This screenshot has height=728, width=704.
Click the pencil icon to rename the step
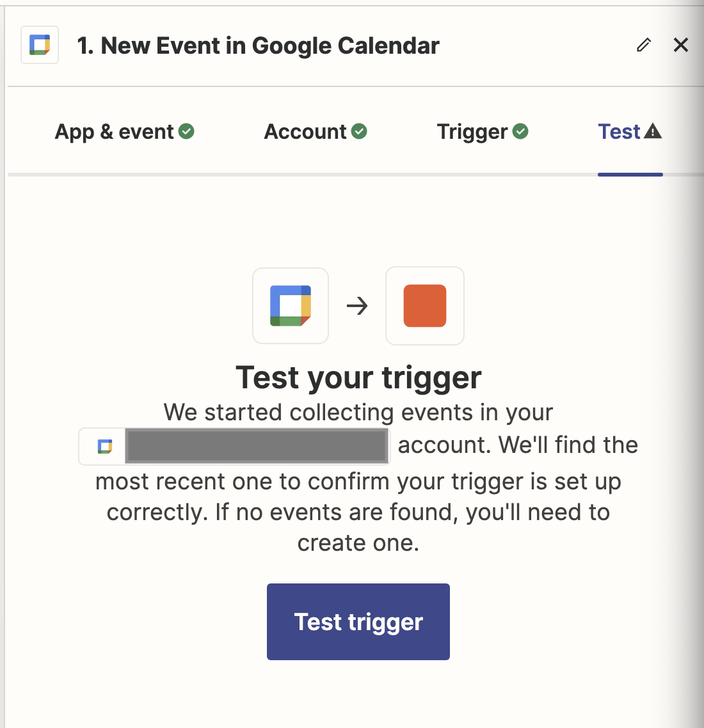(644, 45)
